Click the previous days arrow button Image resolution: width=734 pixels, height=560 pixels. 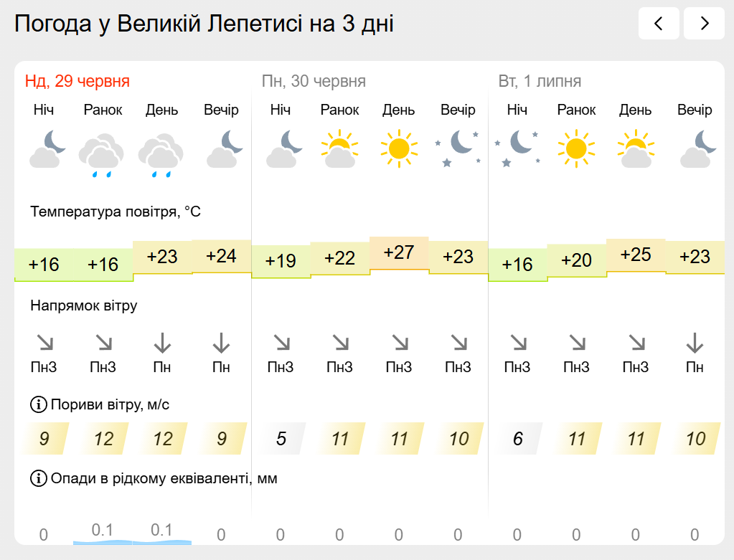(x=659, y=24)
